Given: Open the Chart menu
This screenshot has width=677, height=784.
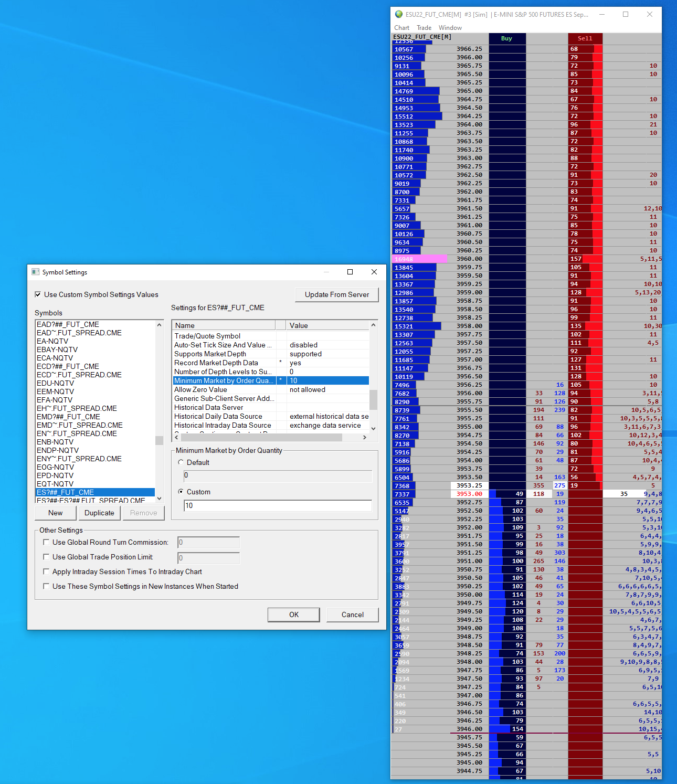Looking at the screenshot, I should [401, 28].
